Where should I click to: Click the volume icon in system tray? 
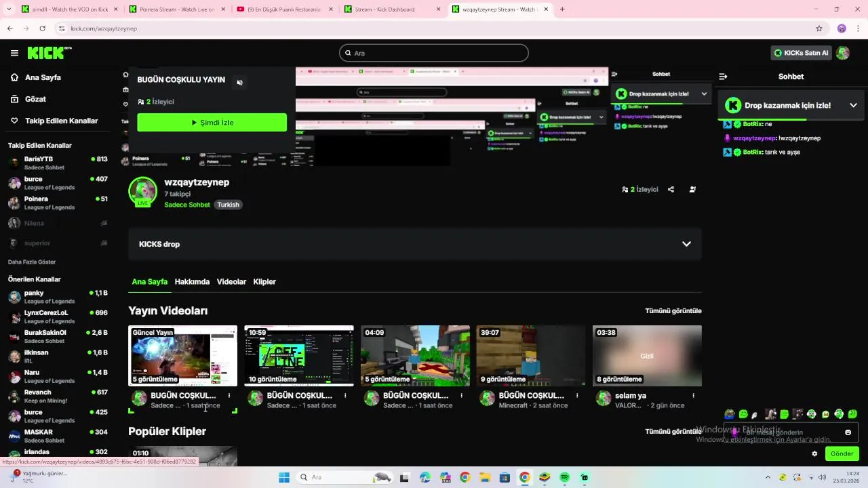click(822, 477)
